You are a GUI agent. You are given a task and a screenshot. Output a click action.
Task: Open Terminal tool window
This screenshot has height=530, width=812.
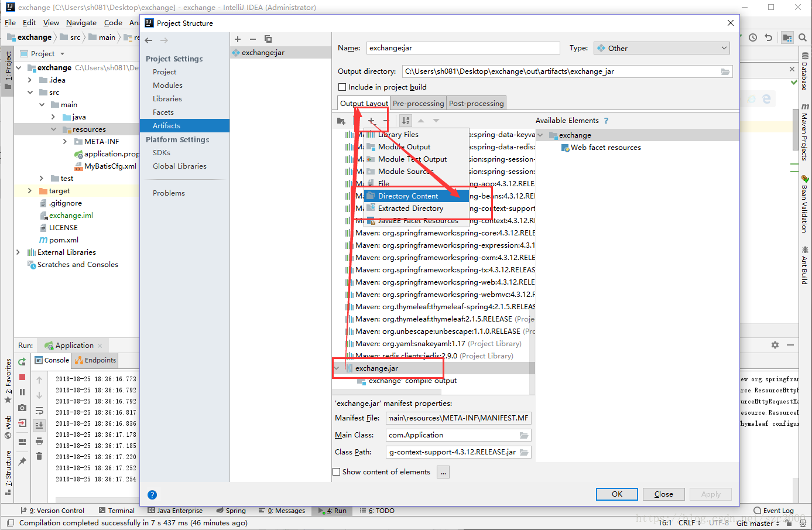(x=117, y=511)
